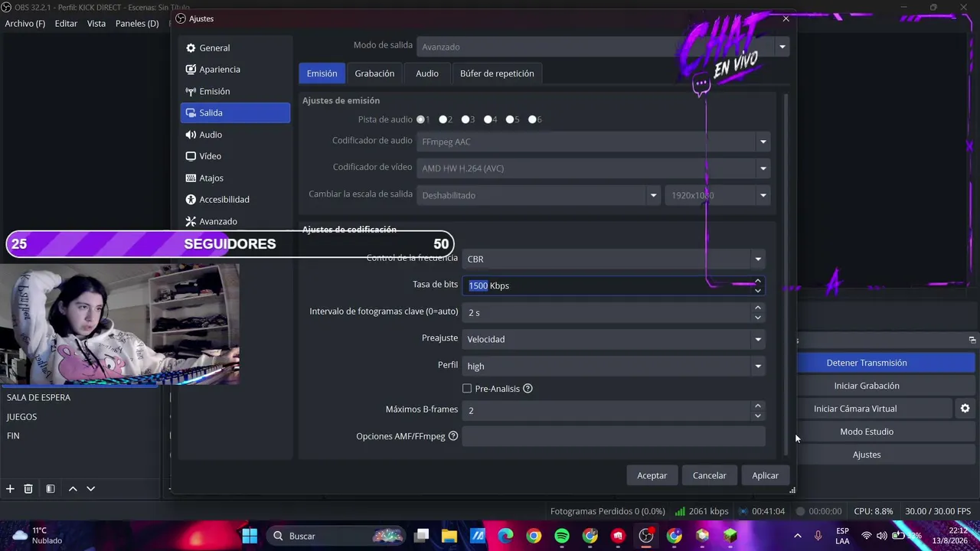The image size is (980, 551).
Task: Open Spotify from the taskbar
Action: 561,536
